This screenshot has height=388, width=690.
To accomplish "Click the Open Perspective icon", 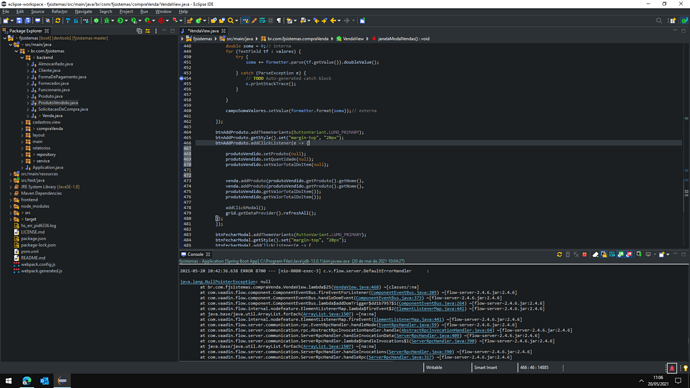I will (x=672, y=21).
